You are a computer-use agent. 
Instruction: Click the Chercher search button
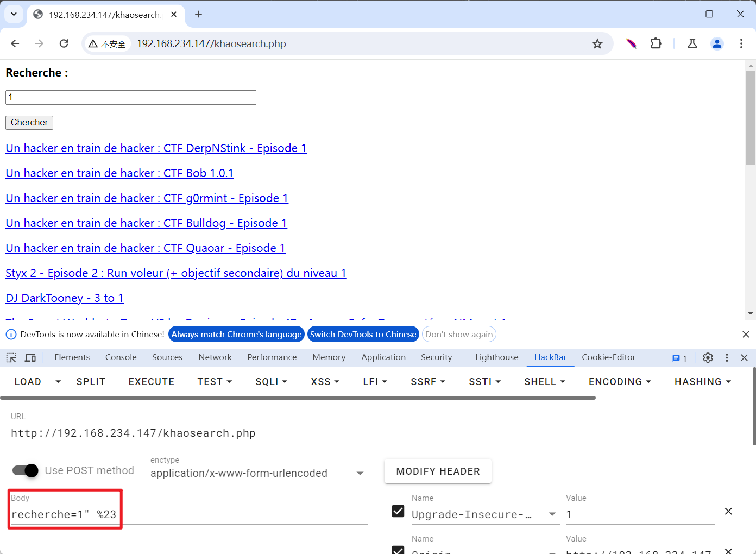(29, 122)
